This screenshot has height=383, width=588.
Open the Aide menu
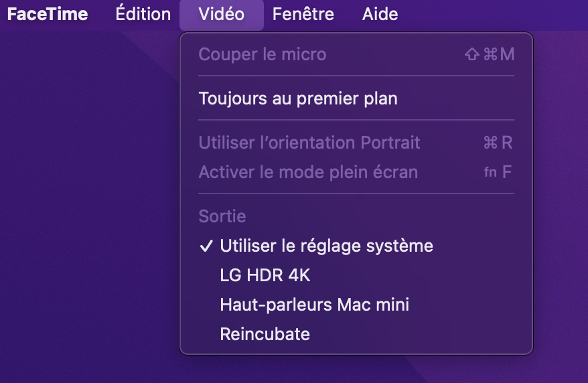pyautogui.click(x=380, y=14)
